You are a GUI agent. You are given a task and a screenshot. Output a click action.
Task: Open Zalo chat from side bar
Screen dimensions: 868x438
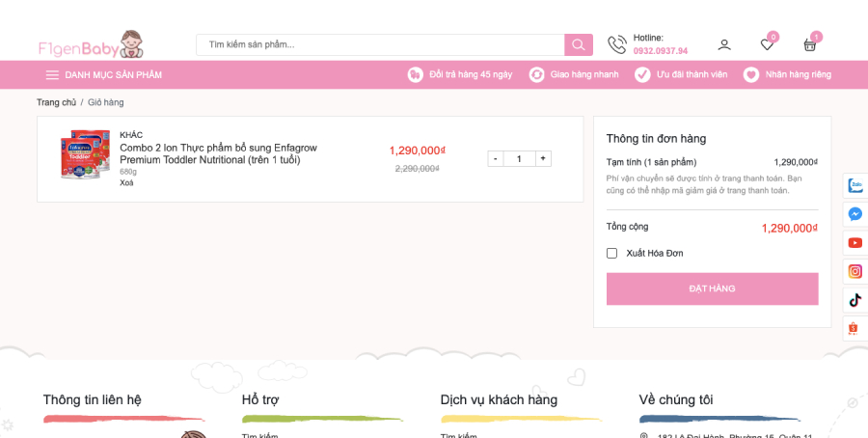[x=855, y=185]
